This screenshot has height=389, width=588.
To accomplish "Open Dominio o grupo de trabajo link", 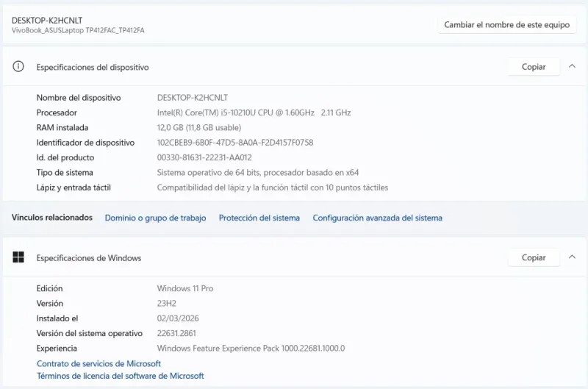I will click(155, 218).
